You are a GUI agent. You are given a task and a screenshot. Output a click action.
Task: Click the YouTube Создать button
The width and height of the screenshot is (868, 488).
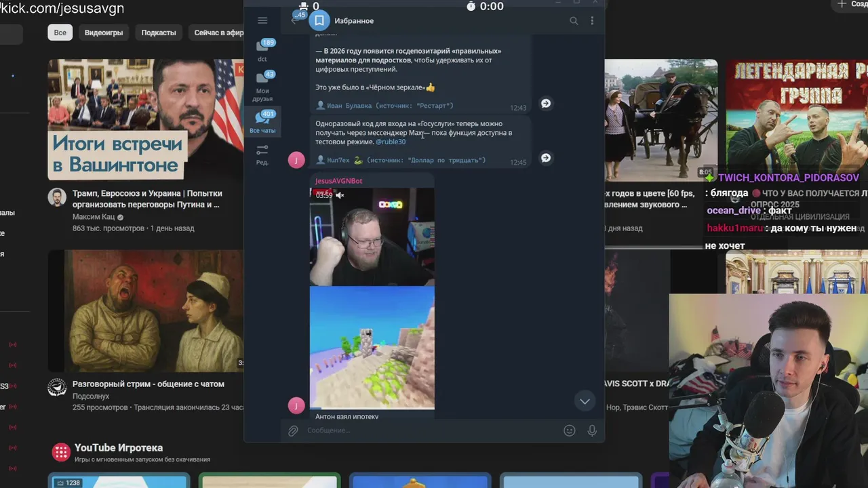point(852,4)
